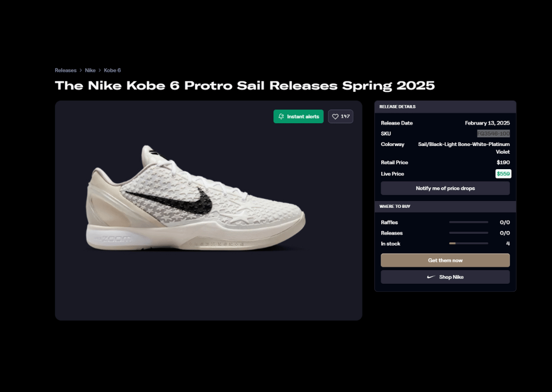Toggle the 147 likes favorite button
Viewport: 552px width, 392px height.
340,117
